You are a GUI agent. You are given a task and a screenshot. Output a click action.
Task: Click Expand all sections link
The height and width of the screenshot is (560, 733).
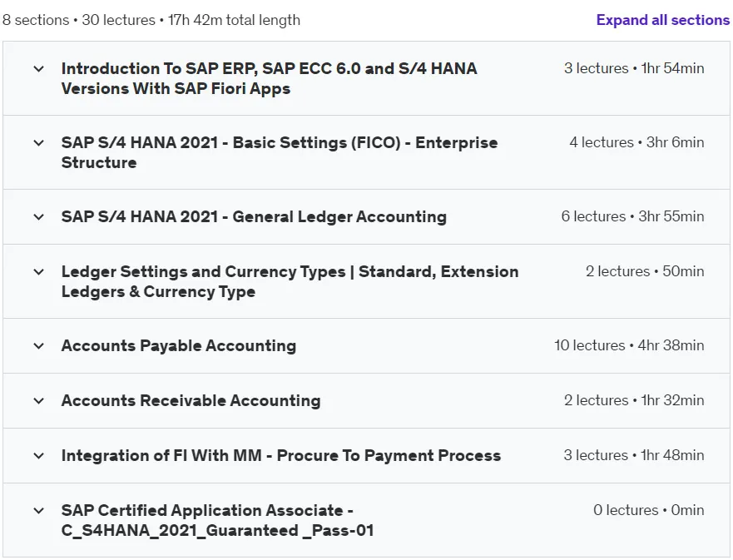click(x=662, y=20)
